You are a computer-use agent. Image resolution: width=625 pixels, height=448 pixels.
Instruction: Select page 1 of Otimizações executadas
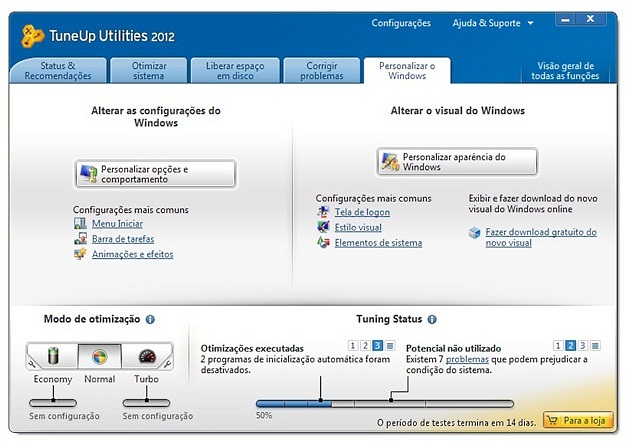click(x=353, y=345)
